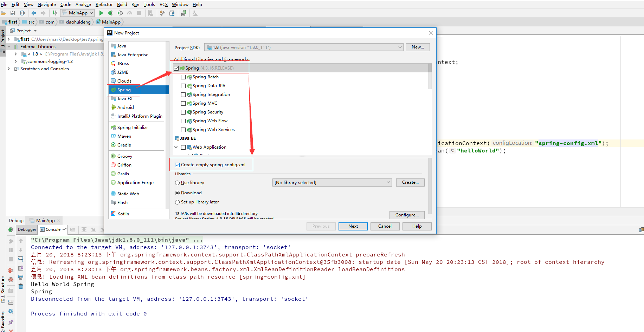Click the Back navigation arrow
The height and width of the screenshot is (332, 644).
(x=34, y=13)
